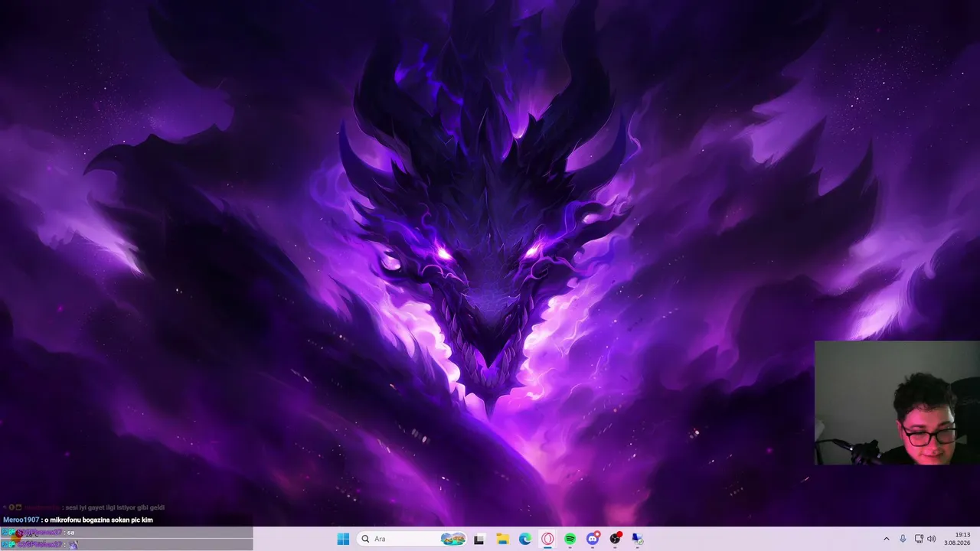This screenshot has width=980, height=551.
Task: Open the clock showing 19:13
Action: [958, 539]
